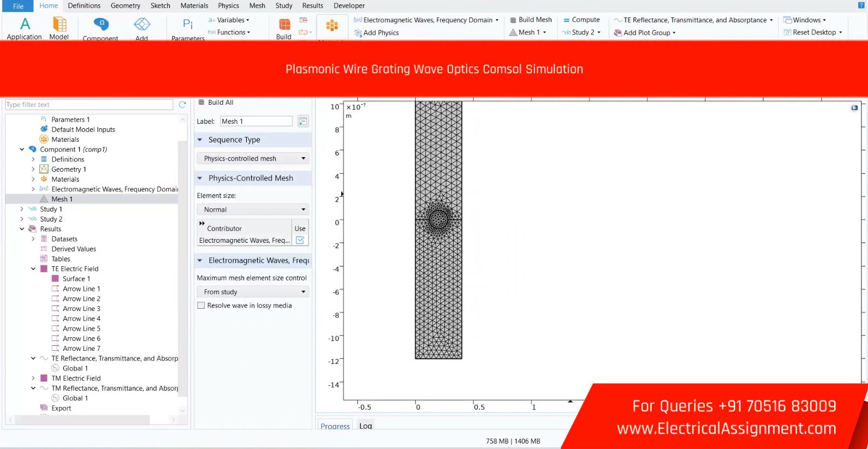Uncheck Use for Electromagnetic Waves contributor

click(300, 240)
